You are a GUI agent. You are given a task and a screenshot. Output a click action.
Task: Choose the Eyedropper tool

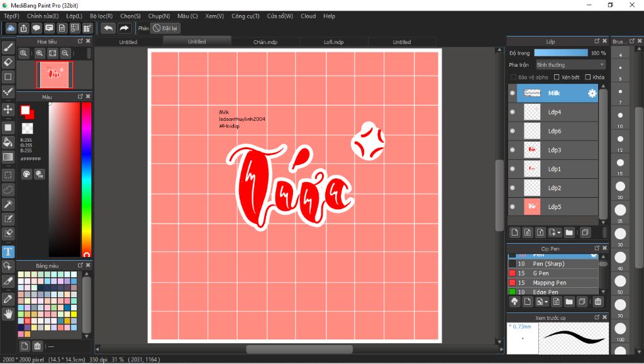click(x=8, y=299)
